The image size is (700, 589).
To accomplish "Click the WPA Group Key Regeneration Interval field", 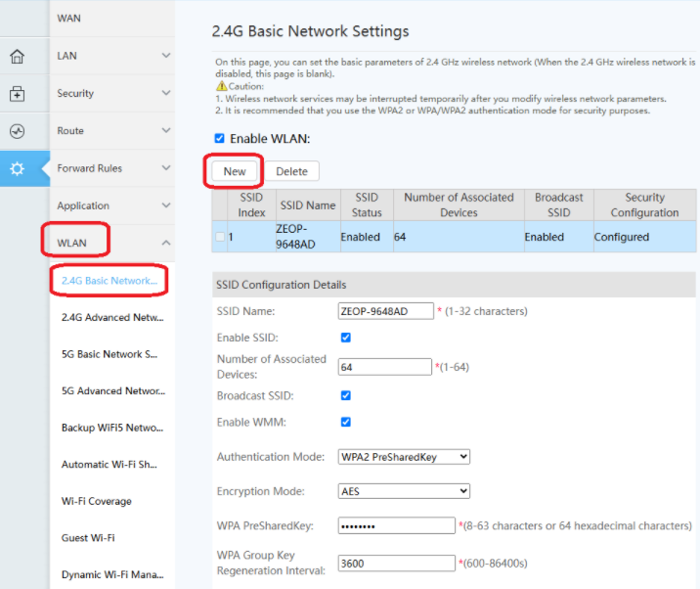I will pyautogui.click(x=396, y=564).
